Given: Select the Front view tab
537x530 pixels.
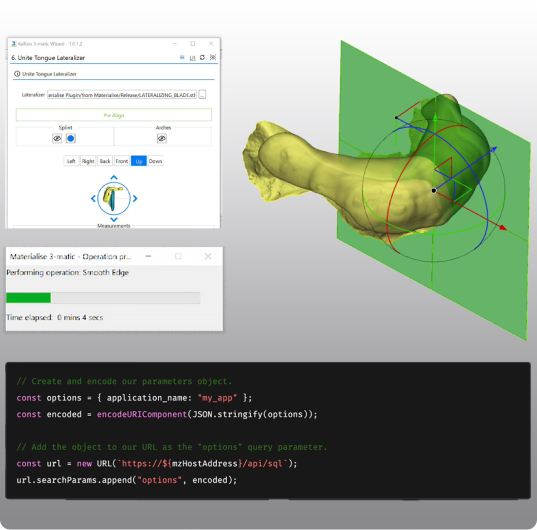Looking at the screenshot, I should (122, 161).
